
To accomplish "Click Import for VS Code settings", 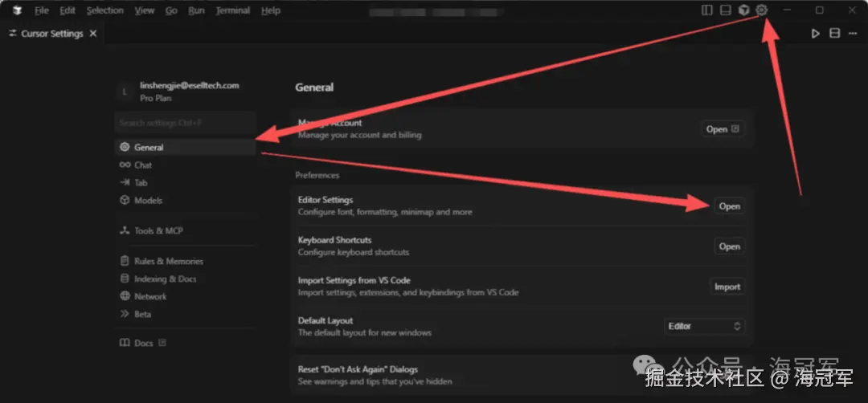I will pos(727,287).
